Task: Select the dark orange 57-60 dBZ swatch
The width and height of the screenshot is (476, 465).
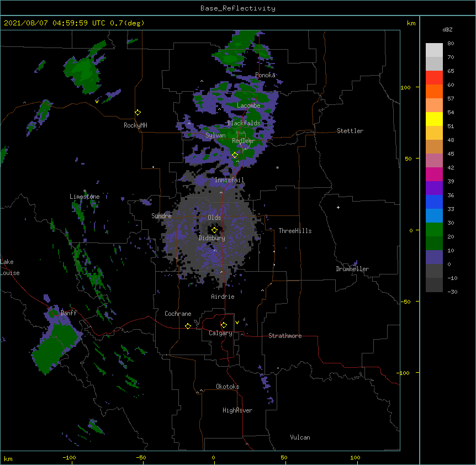Action: click(434, 91)
